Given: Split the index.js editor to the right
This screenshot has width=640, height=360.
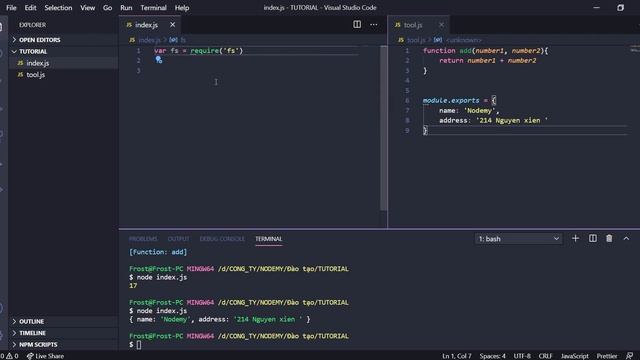Looking at the screenshot, I should coord(357,24).
